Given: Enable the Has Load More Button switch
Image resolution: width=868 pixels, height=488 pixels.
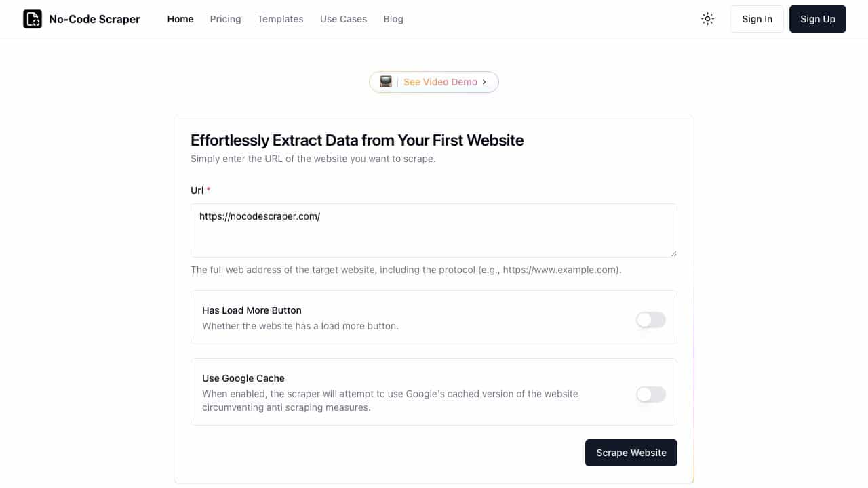Looking at the screenshot, I should coord(651,320).
